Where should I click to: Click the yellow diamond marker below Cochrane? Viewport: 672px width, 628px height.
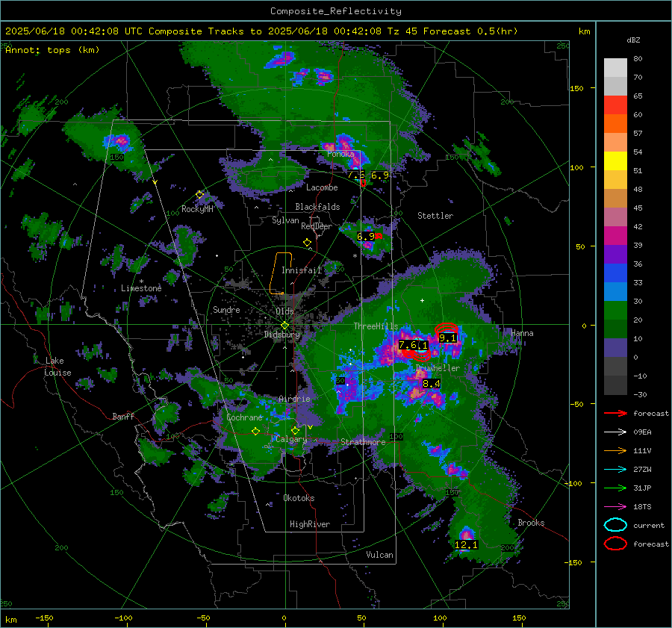click(x=255, y=432)
